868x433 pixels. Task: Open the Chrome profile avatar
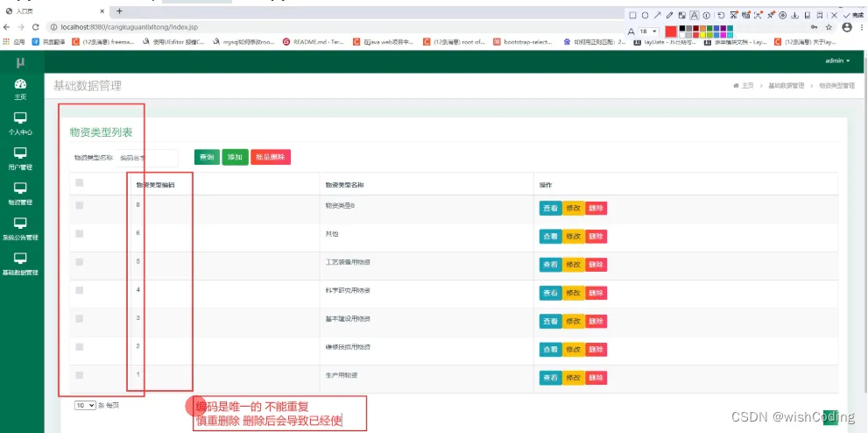point(847,26)
